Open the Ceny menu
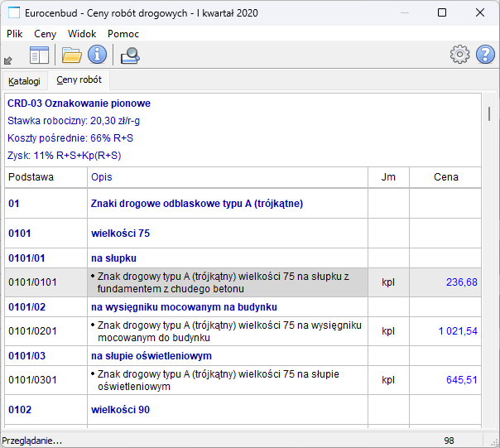 pos(46,34)
